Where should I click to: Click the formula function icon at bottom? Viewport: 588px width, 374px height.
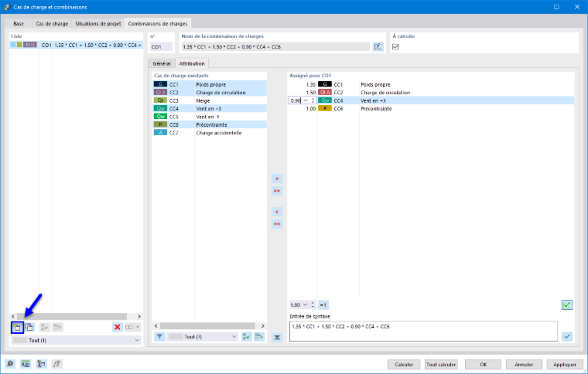coord(57,364)
